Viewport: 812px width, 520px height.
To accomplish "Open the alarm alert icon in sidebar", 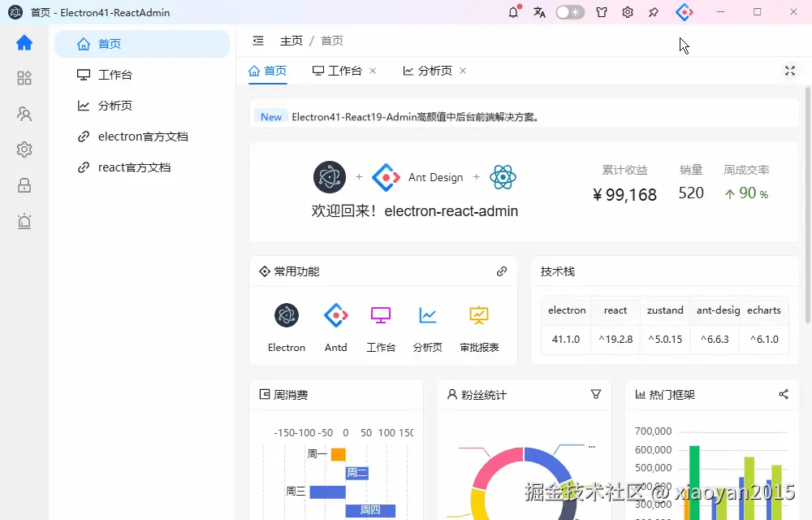I will click(x=24, y=221).
